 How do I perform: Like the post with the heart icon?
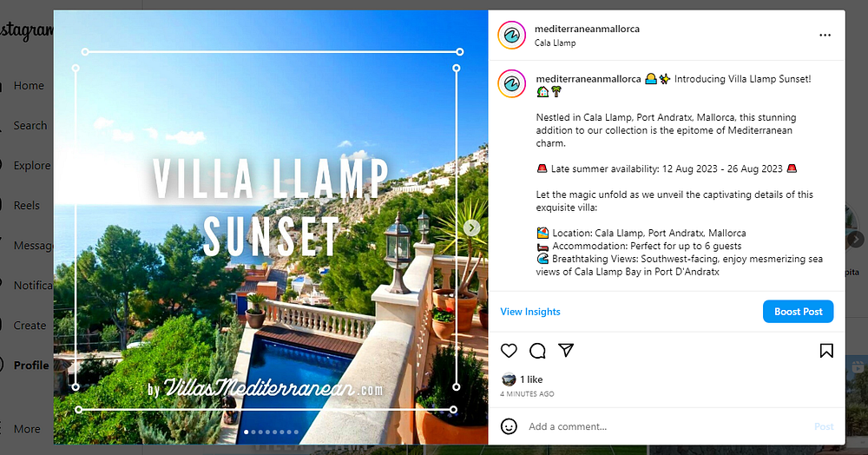509,351
